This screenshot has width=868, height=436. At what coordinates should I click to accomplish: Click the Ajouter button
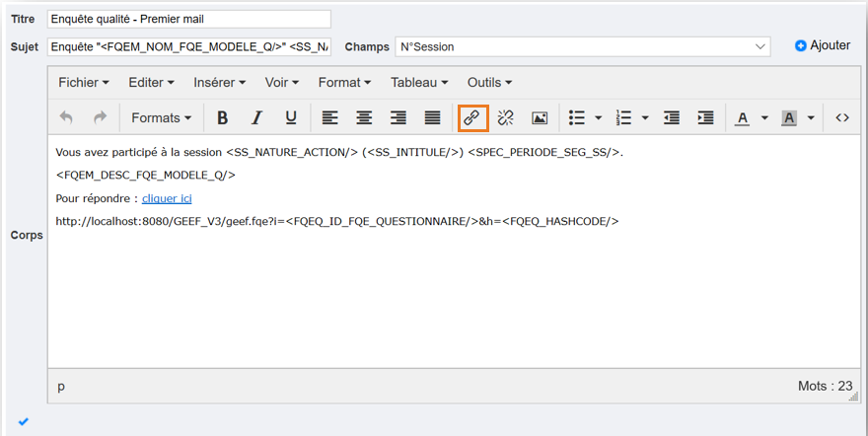click(823, 45)
